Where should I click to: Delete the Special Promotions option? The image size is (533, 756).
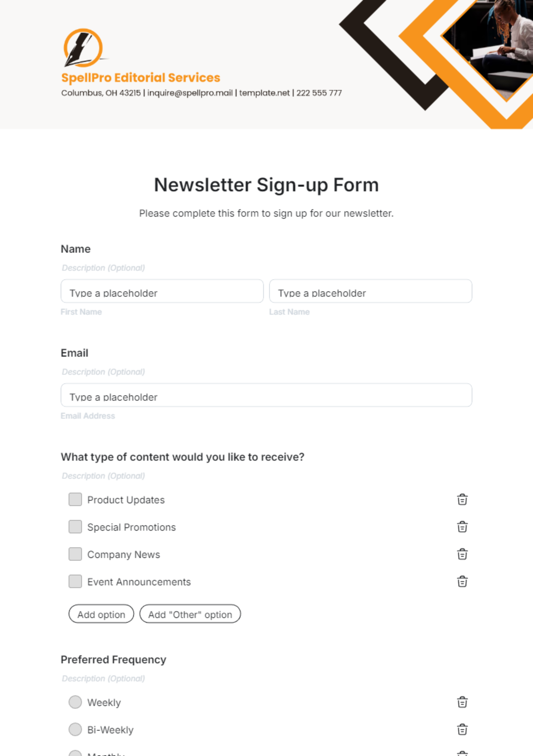(x=462, y=527)
